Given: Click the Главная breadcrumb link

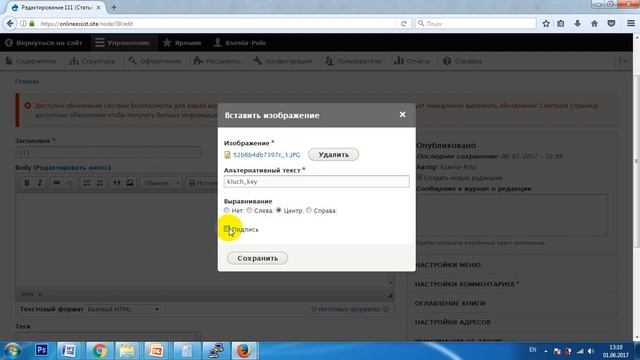Looking at the screenshot, I should (27, 82).
